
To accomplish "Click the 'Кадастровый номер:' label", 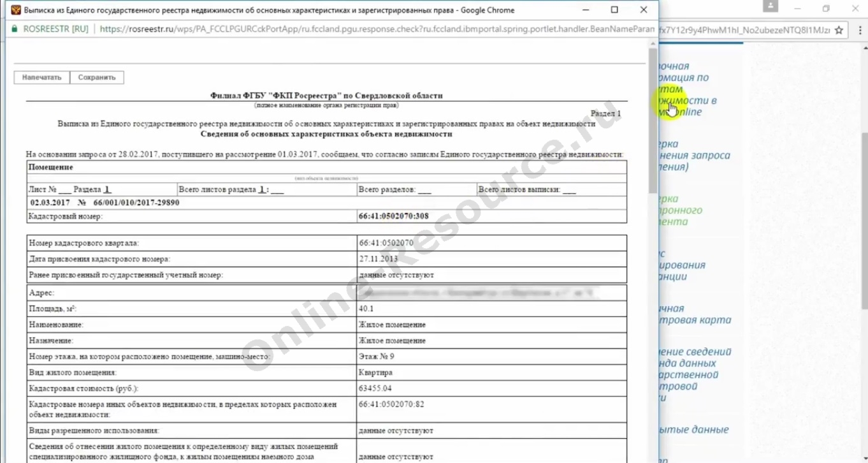I will click(66, 217).
